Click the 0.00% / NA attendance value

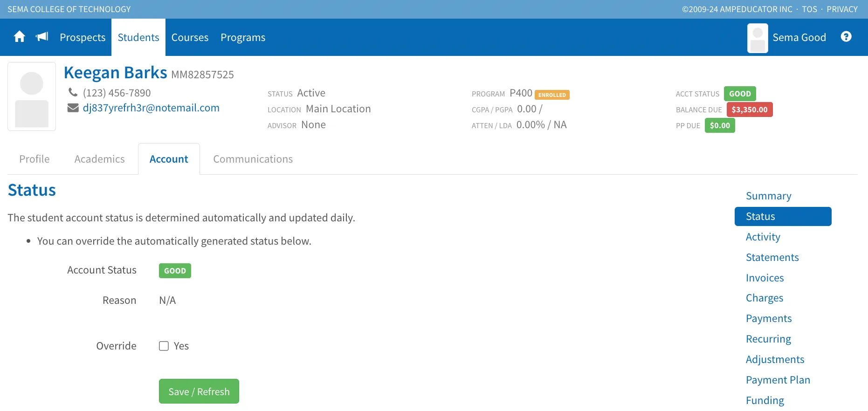541,124
